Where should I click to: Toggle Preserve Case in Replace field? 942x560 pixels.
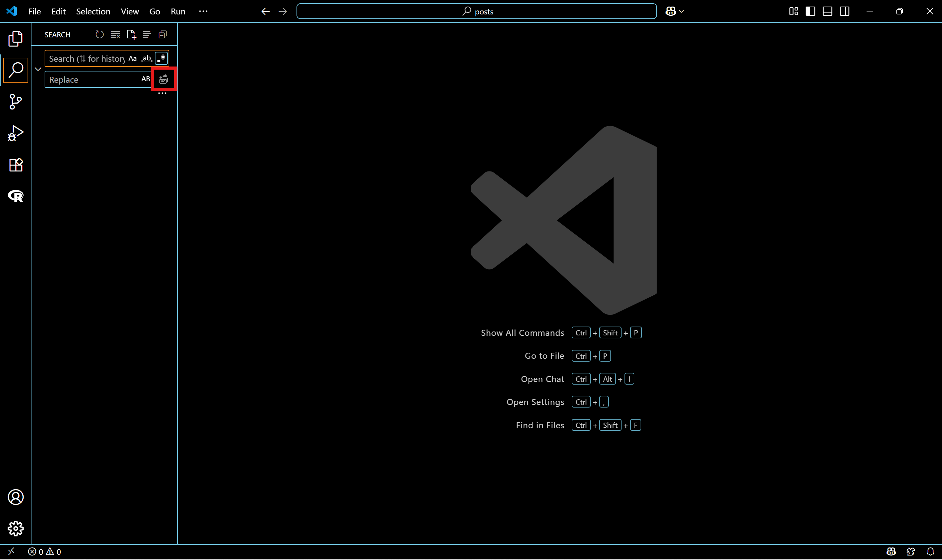pyautogui.click(x=145, y=79)
